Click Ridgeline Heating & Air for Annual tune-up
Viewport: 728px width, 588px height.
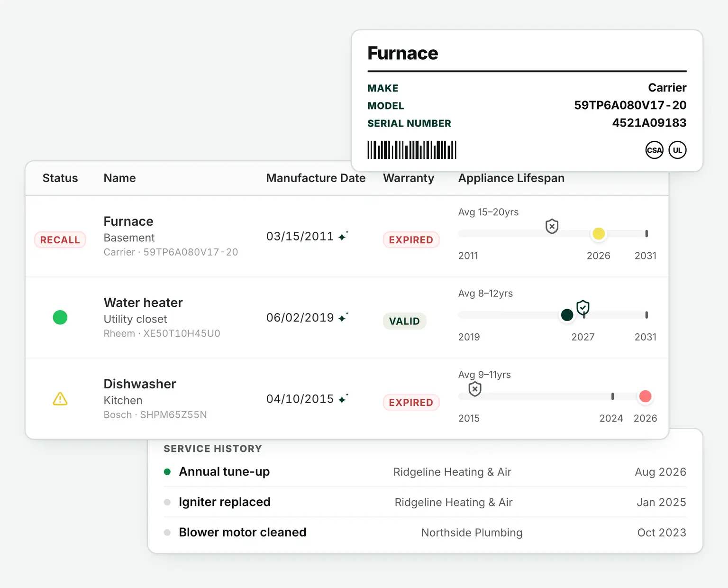point(452,472)
